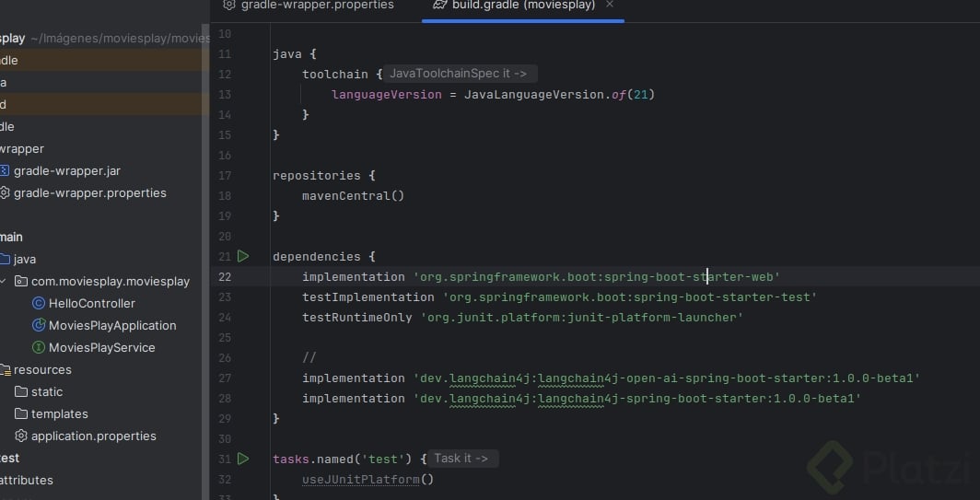Select the build.gradle (moviesplay) tab
This screenshot has width=980, height=500.
click(523, 6)
